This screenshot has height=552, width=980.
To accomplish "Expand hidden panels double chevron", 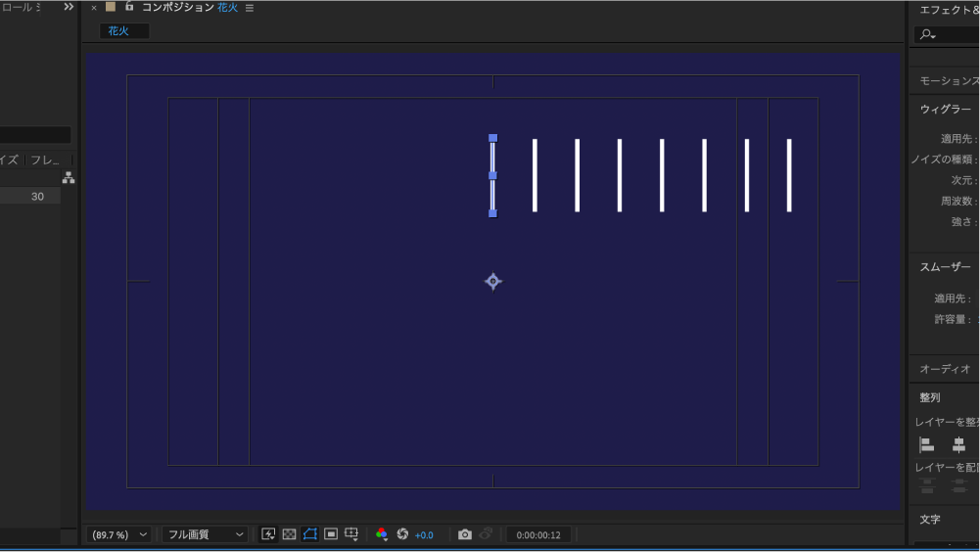I will point(69,7).
